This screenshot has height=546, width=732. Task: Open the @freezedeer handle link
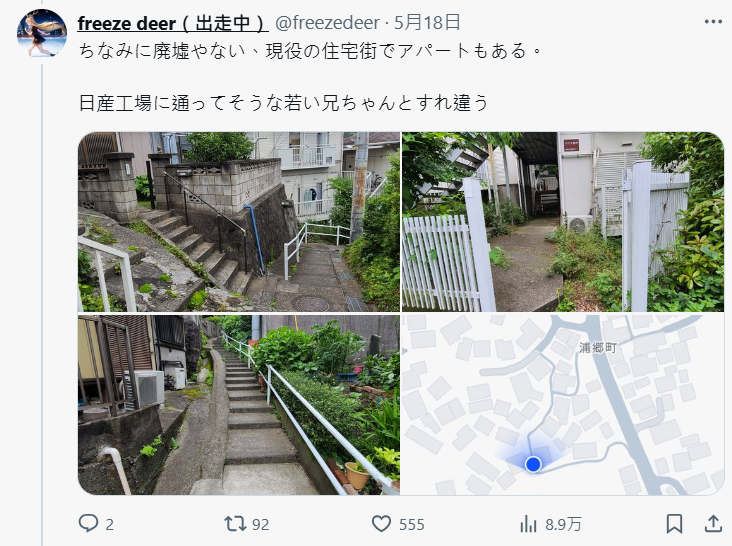[327, 23]
